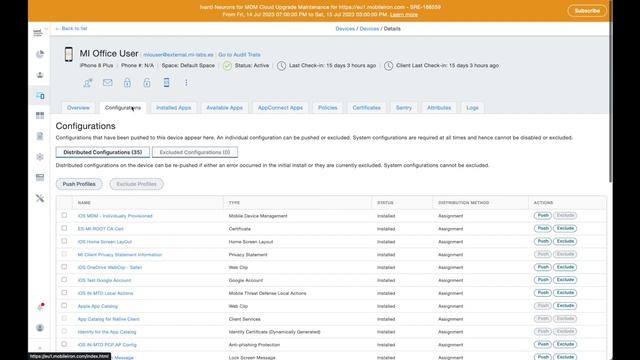The image size is (640, 360).
Task: Click the device phone action icon
Action: point(167,83)
